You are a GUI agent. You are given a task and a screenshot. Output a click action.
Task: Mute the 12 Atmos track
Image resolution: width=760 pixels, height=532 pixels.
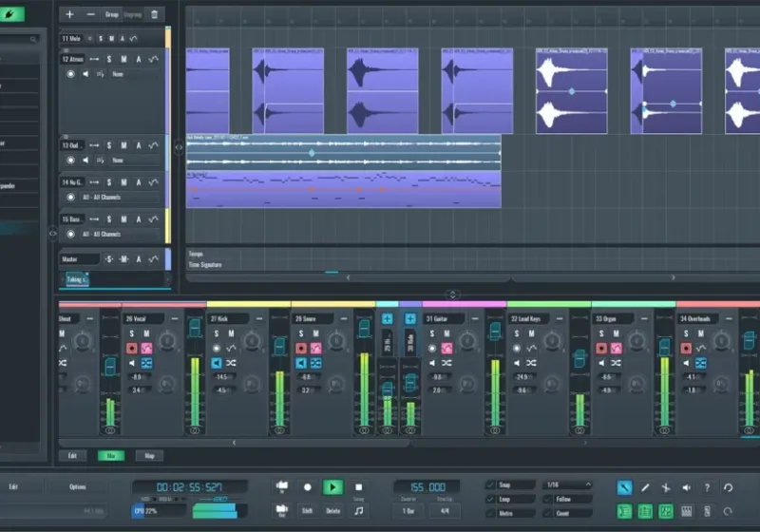(124, 59)
